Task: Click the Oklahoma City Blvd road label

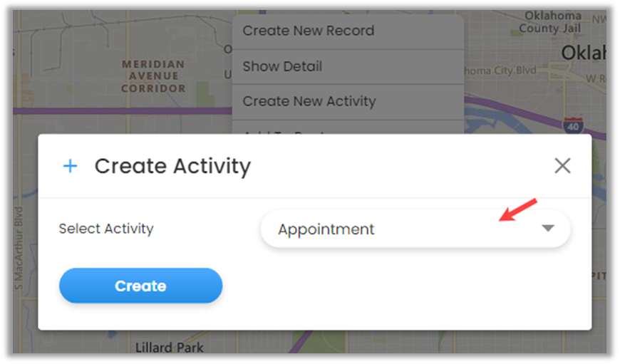Action: pos(499,71)
